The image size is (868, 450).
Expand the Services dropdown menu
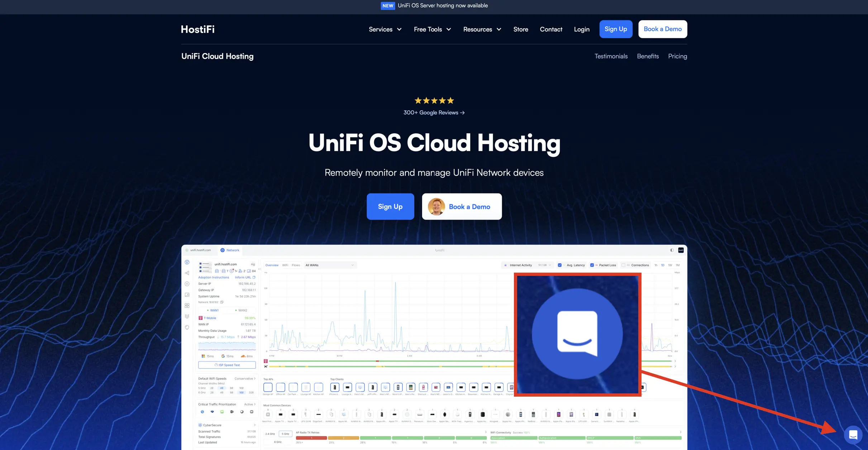point(385,29)
